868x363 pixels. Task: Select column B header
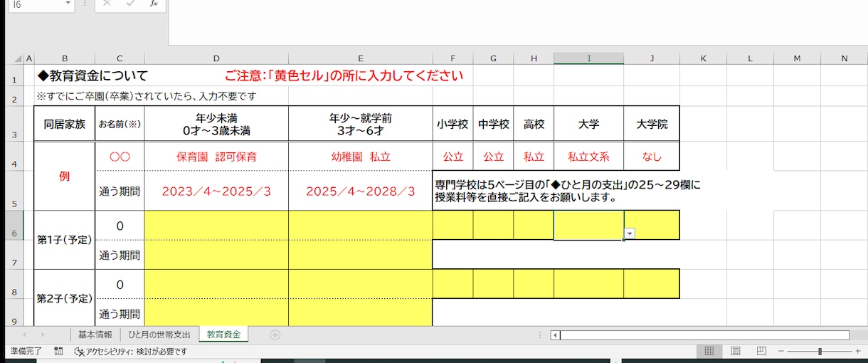click(x=65, y=58)
